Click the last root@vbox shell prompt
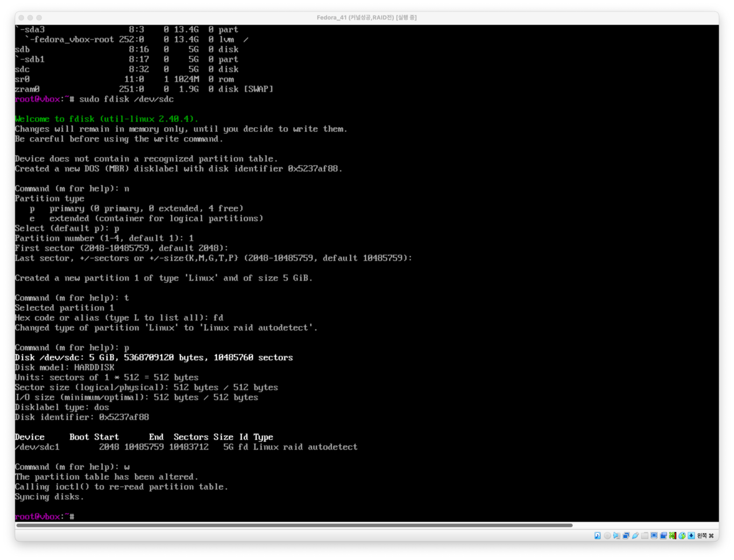734x560 pixels. coord(44,516)
